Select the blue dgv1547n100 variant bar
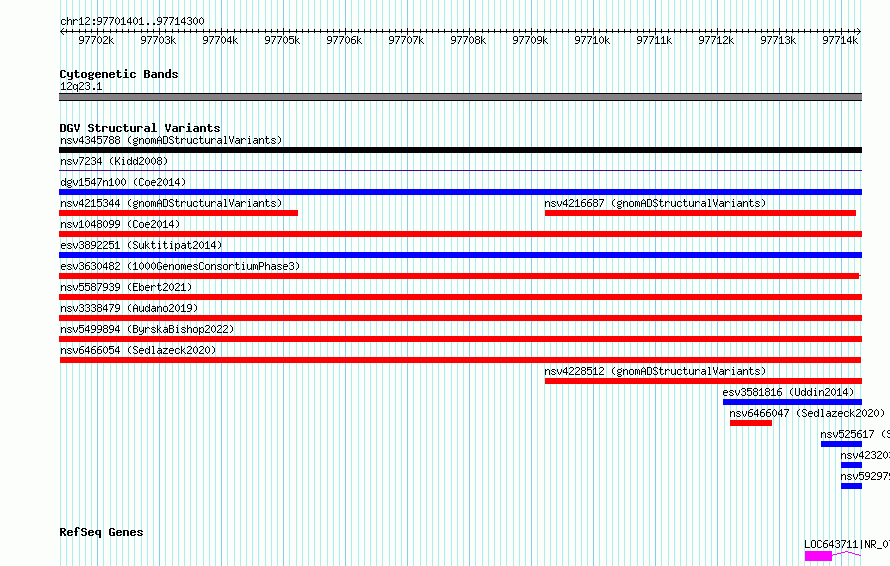This screenshot has height=566, width=890. (460, 192)
